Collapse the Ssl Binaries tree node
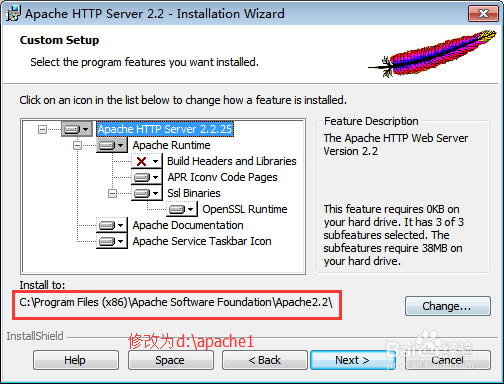 click(x=112, y=193)
